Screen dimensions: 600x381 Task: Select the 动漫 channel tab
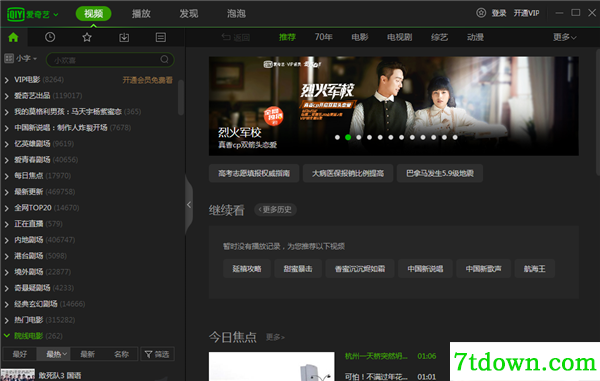tap(475, 37)
